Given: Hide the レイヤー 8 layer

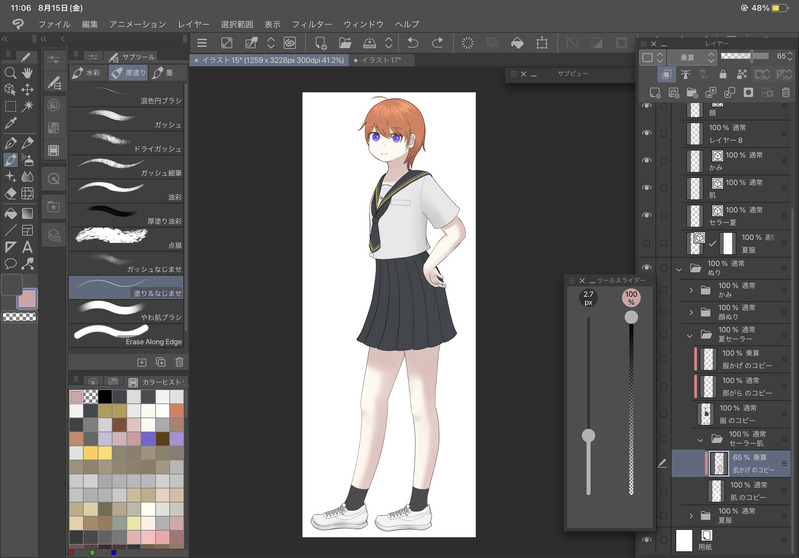Looking at the screenshot, I should [646, 133].
